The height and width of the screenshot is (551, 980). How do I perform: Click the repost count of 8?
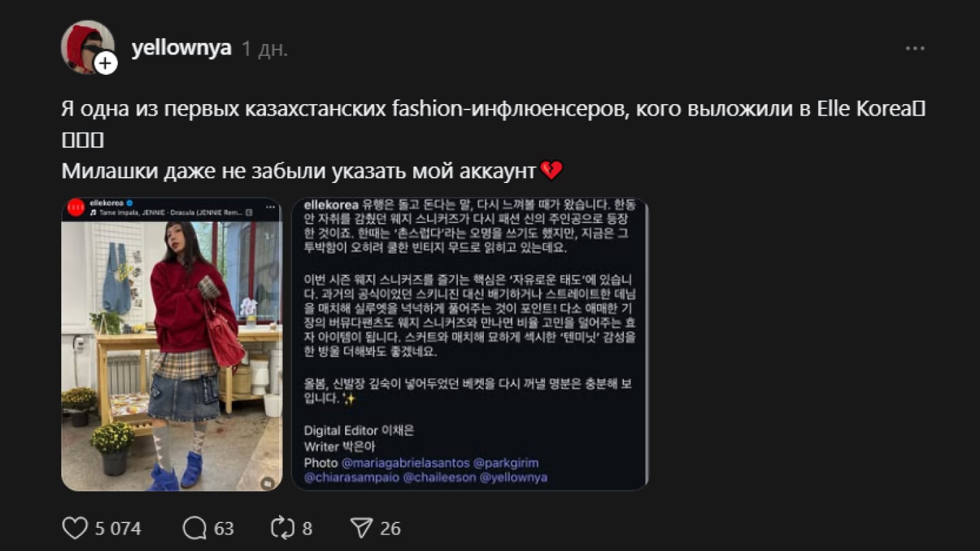[x=307, y=529]
